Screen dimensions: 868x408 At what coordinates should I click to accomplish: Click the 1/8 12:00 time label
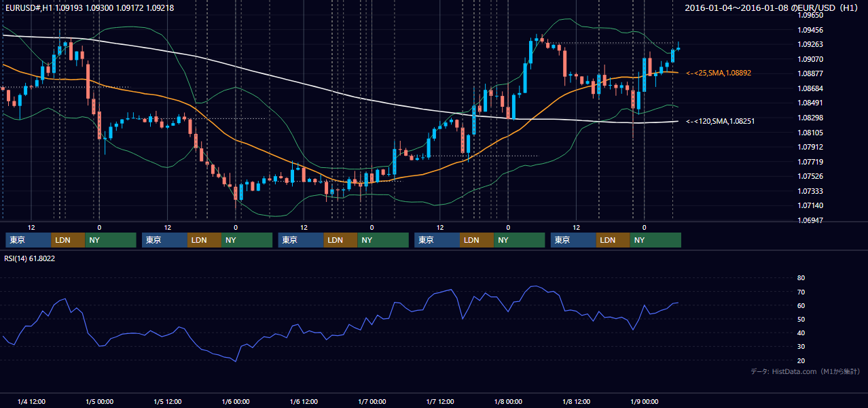point(576,402)
